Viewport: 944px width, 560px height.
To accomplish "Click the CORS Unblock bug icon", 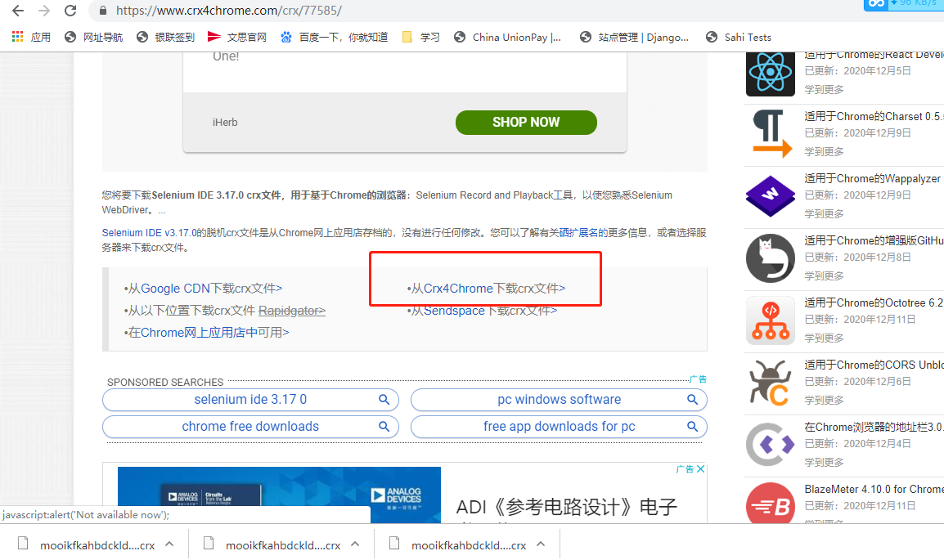I will (770, 382).
